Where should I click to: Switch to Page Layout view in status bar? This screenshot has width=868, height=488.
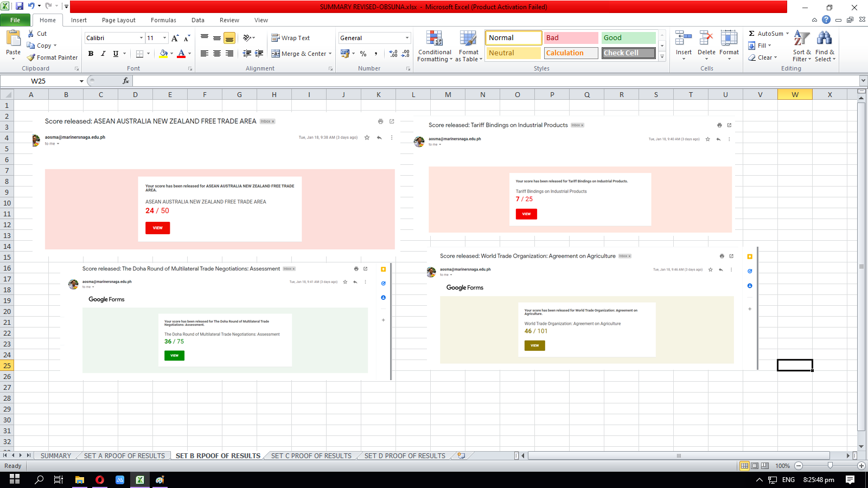(x=755, y=466)
